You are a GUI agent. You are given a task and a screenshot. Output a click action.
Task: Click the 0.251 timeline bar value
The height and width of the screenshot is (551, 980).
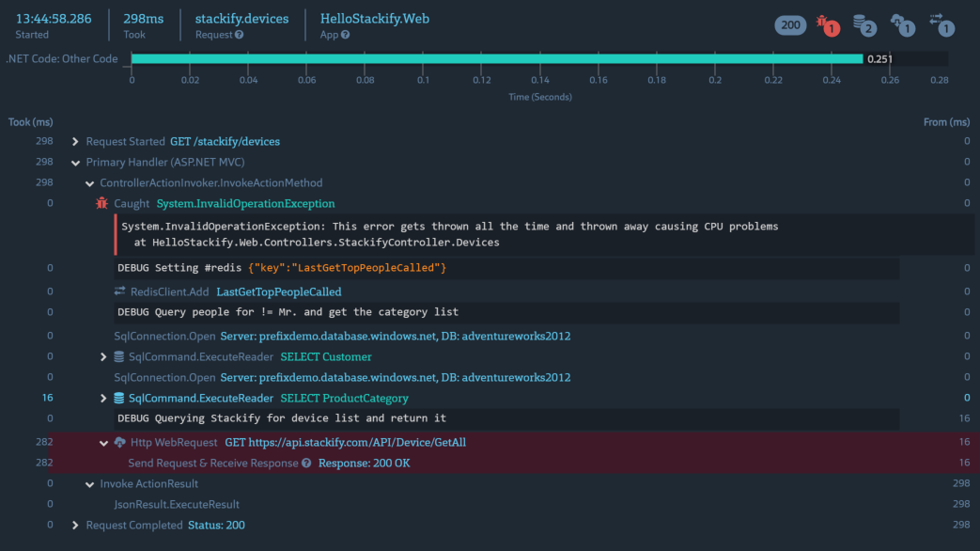click(879, 59)
